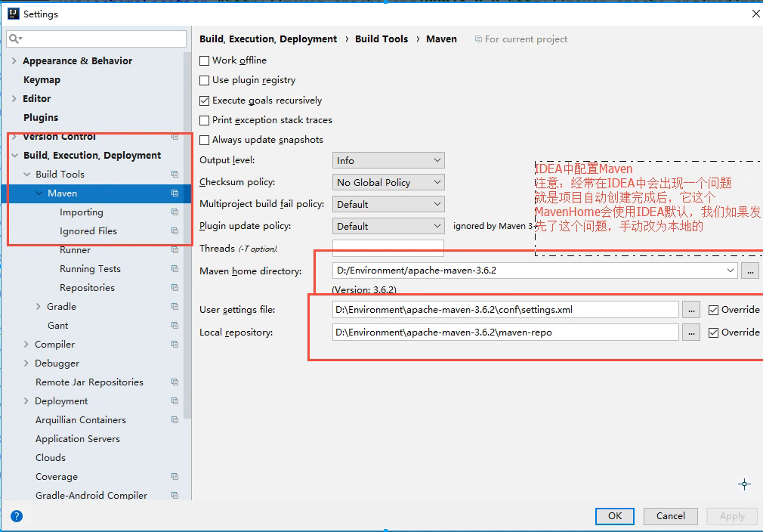Expand the Gradle tree node
Screen dimensions: 763x532
point(39,306)
